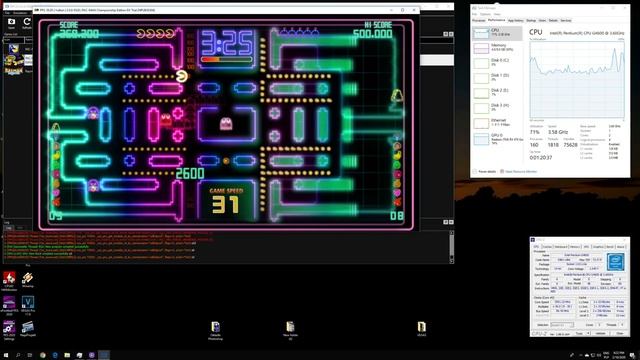The image size is (640, 360).
Task: Switch to Processes tab in Task Manager
Action: tap(479, 20)
